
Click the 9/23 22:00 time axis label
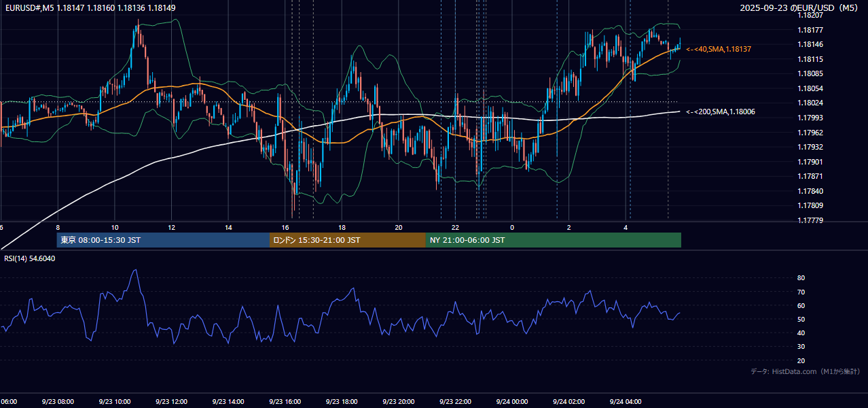click(x=455, y=402)
